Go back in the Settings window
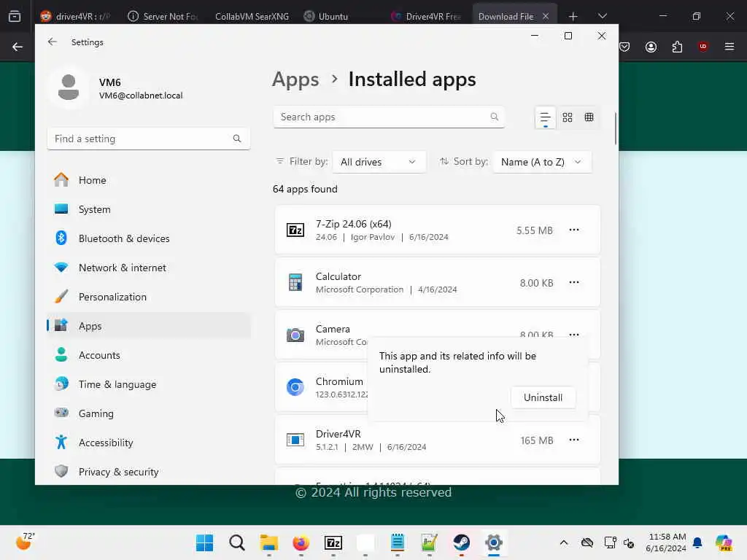747x560 pixels. [53, 42]
